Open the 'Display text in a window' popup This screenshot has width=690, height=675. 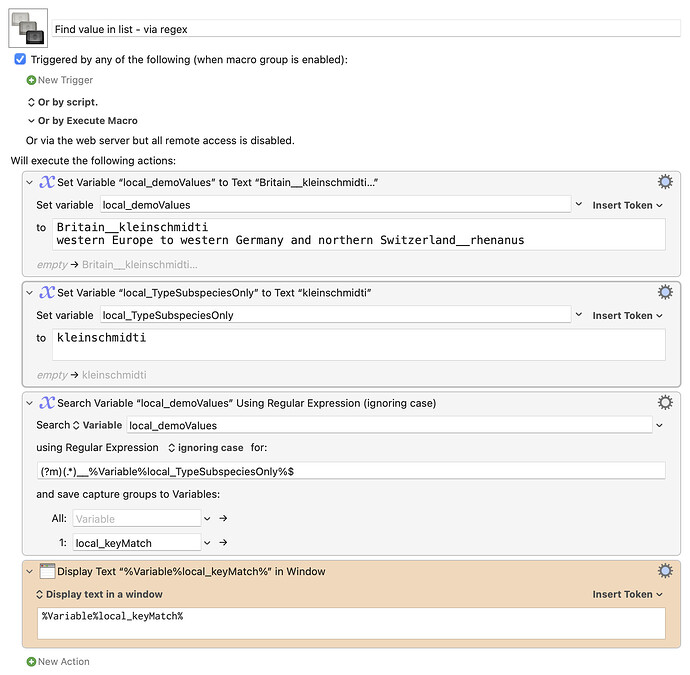(x=99, y=594)
